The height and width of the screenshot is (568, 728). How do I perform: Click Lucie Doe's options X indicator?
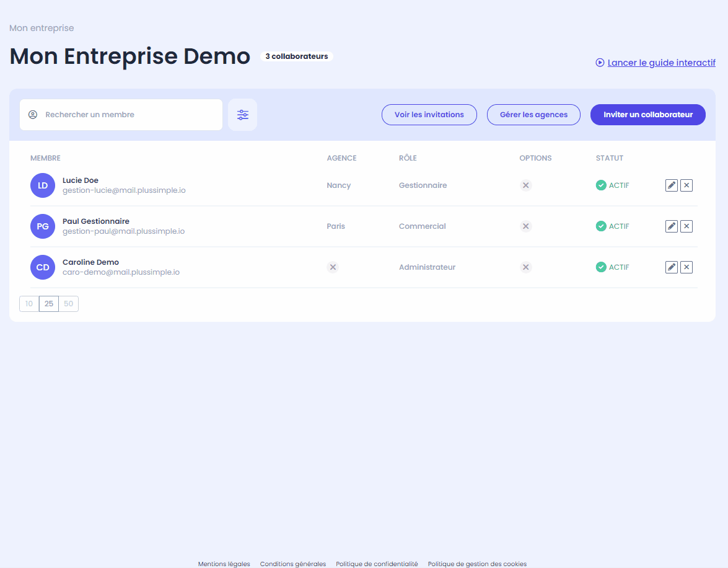(525, 185)
